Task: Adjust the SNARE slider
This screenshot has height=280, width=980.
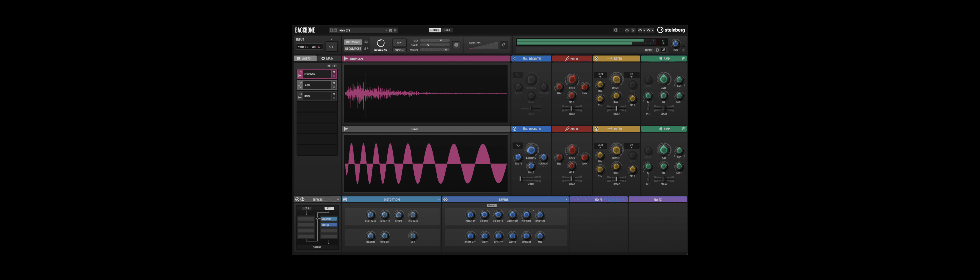Action: [435, 45]
